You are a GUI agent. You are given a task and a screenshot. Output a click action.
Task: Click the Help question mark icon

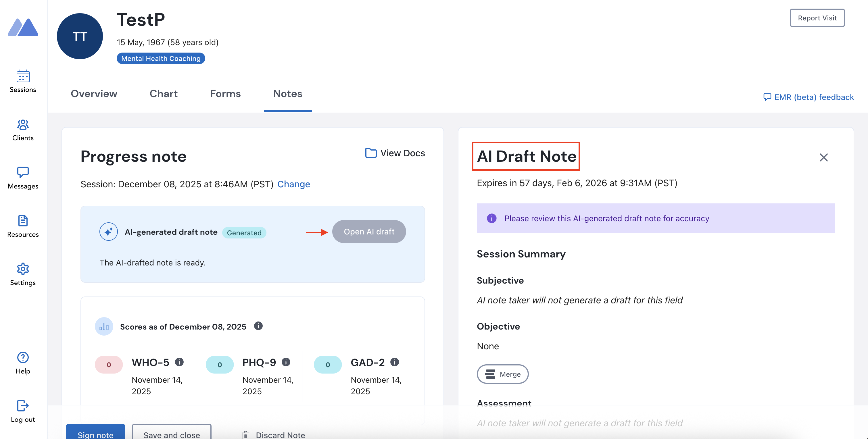click(x=23, y=357)
